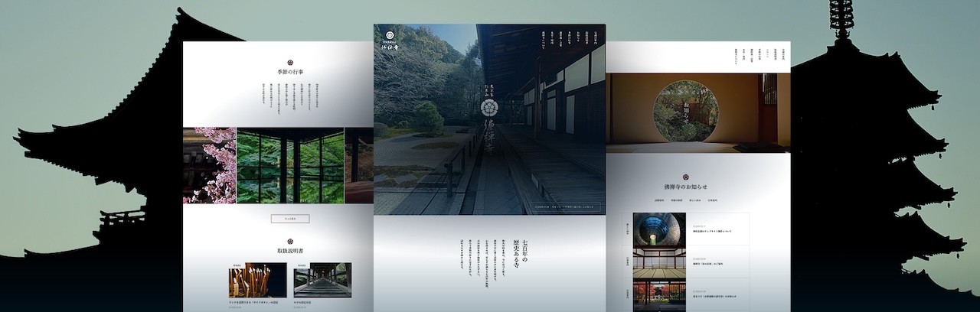
Task: Click the outlined button below seasonal events gallery
Action: [x=290, y=219]
